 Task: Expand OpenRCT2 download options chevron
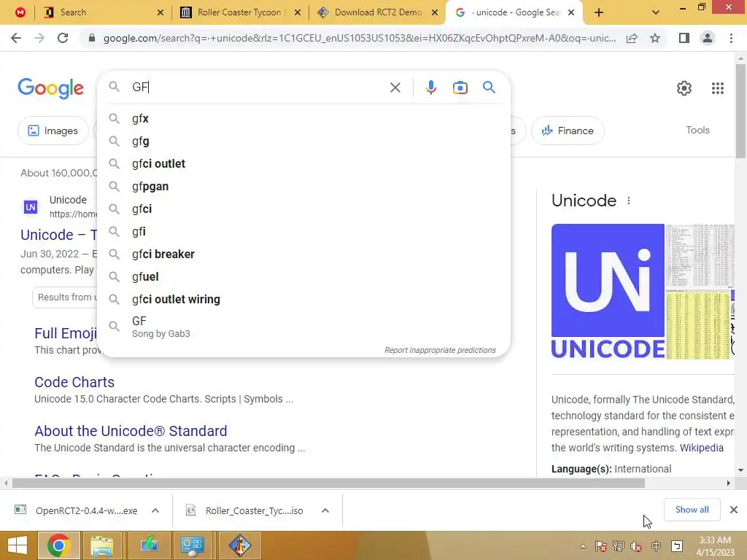[x=155, y=510]
